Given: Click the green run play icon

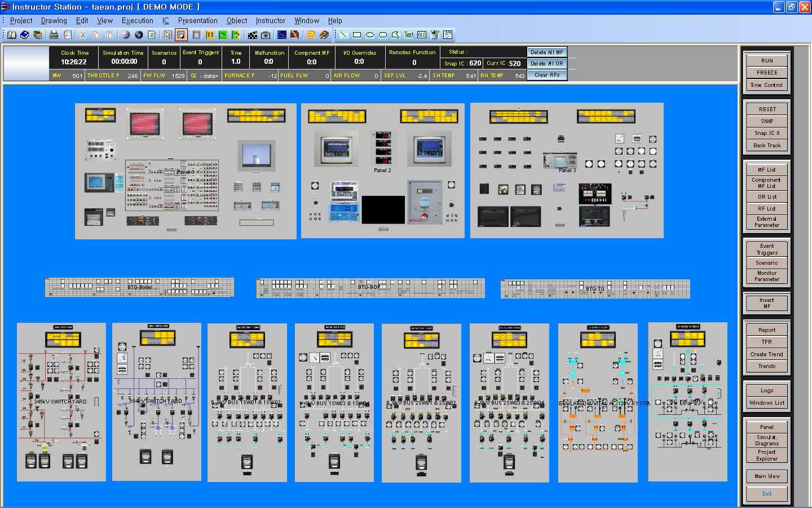Looking at the screenshot, I should (223, 35).
